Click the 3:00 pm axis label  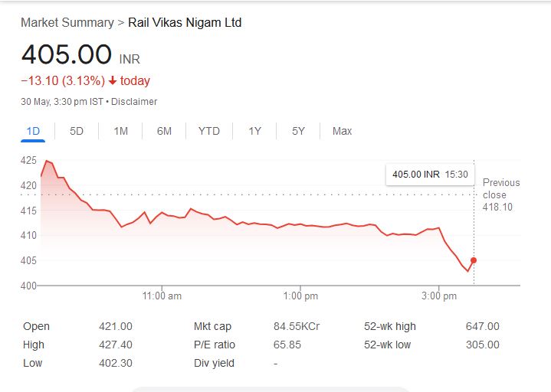tap(440, 296)
